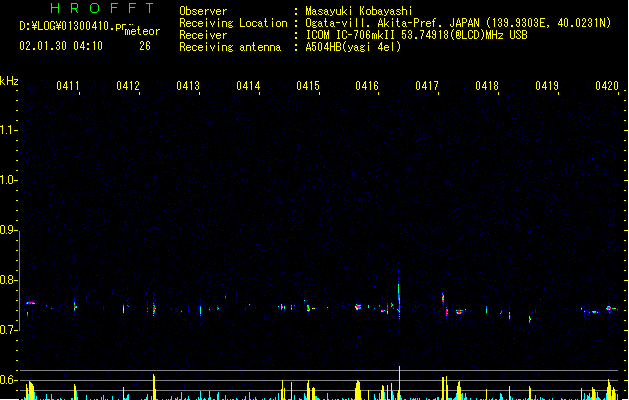Click the 1.1 kHz axis label
Image resolution: width=629 pixels, height=400 pixels.
pos(7,130)
